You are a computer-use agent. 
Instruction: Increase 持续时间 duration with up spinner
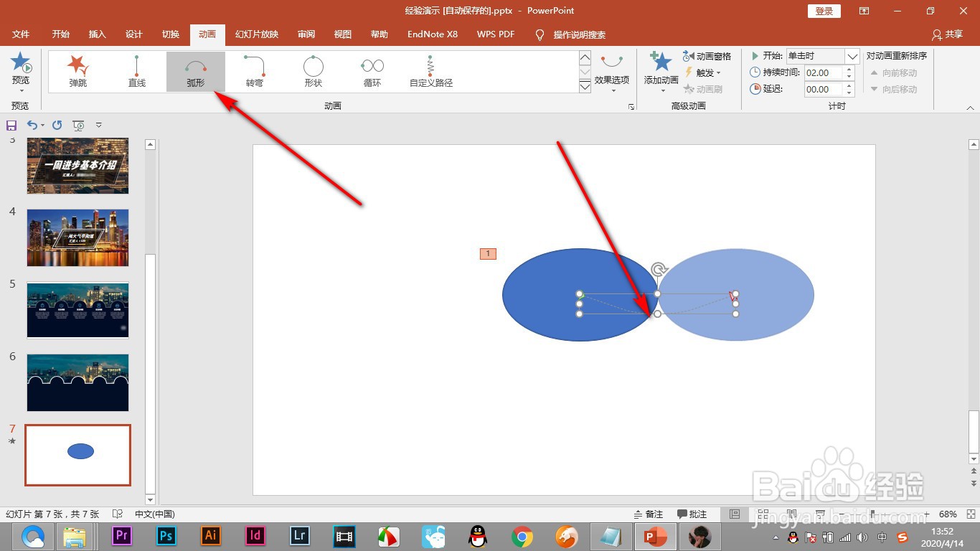pos(849,70)
